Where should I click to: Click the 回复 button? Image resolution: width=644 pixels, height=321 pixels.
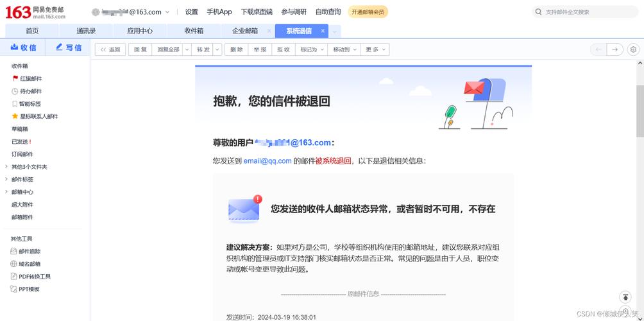pyautogui.click(x=140, y=49)
